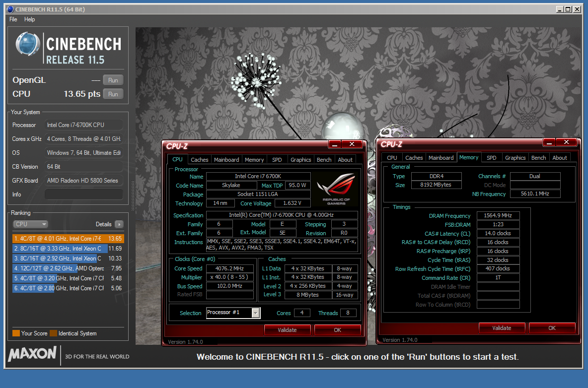Screen dimensions: 588x388
Task: Click the ranking Details arrow button
Action: coord(119,224)
